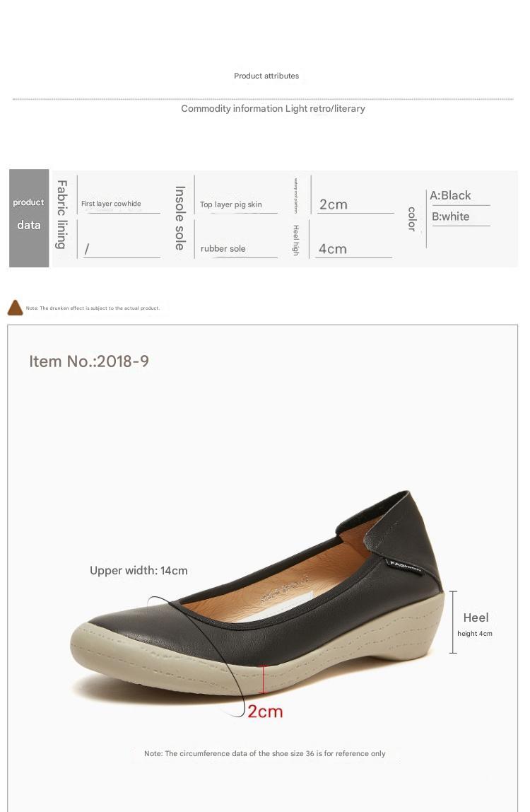This screenshot has width=530, height=812.
Task: Click the gray product data label block
Action: pos(29,218)
